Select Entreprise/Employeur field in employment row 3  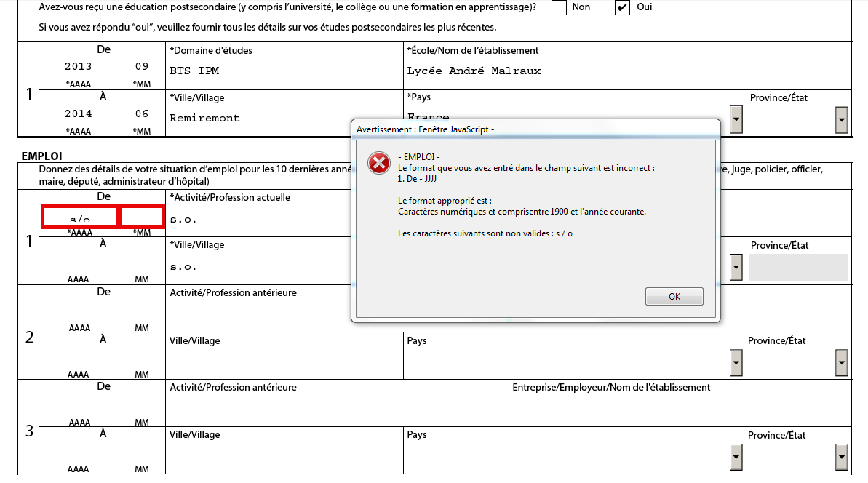point(679,409)
